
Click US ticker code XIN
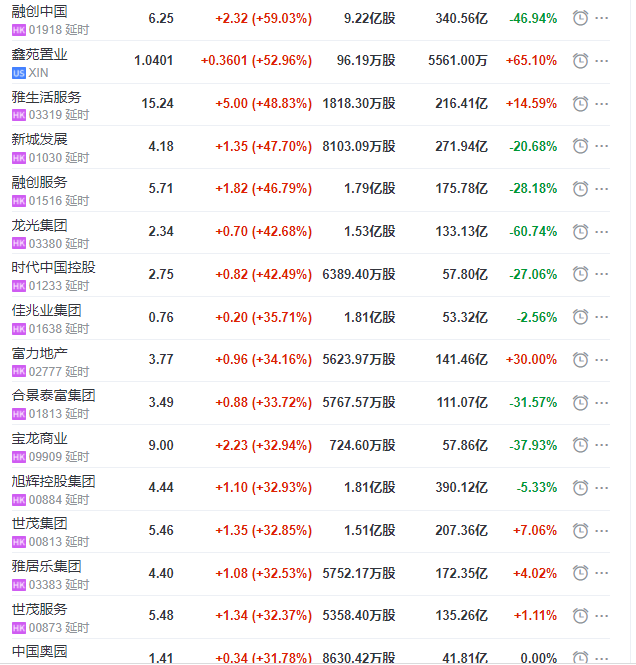click(39, 73)
